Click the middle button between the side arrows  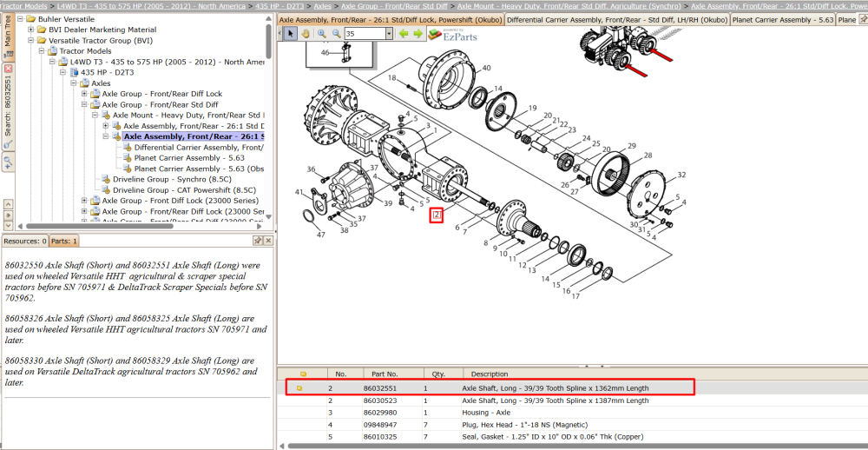[x=8, y=215]
